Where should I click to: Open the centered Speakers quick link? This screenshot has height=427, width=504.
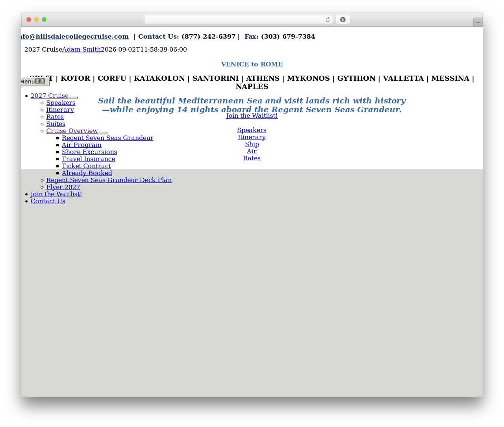coord(252,130)
